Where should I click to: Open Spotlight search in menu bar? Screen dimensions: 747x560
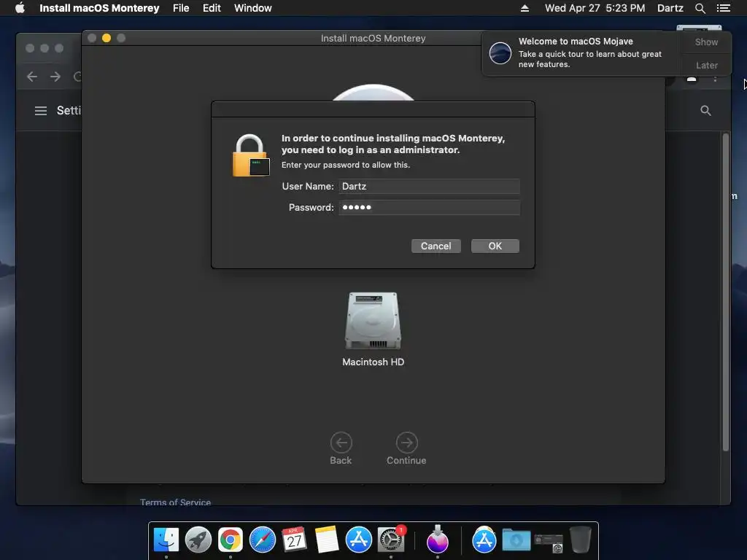click(700, 8)
